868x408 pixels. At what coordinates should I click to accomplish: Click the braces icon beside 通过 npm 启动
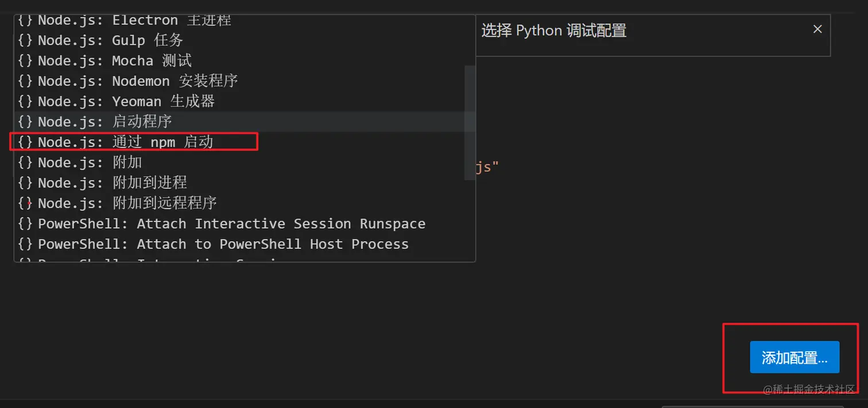[25, 142]
